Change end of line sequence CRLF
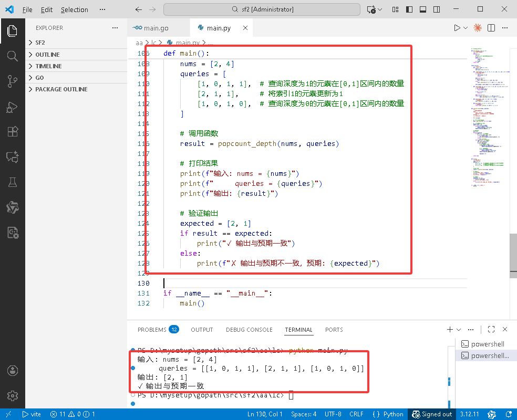 click(x=356, y=414)
